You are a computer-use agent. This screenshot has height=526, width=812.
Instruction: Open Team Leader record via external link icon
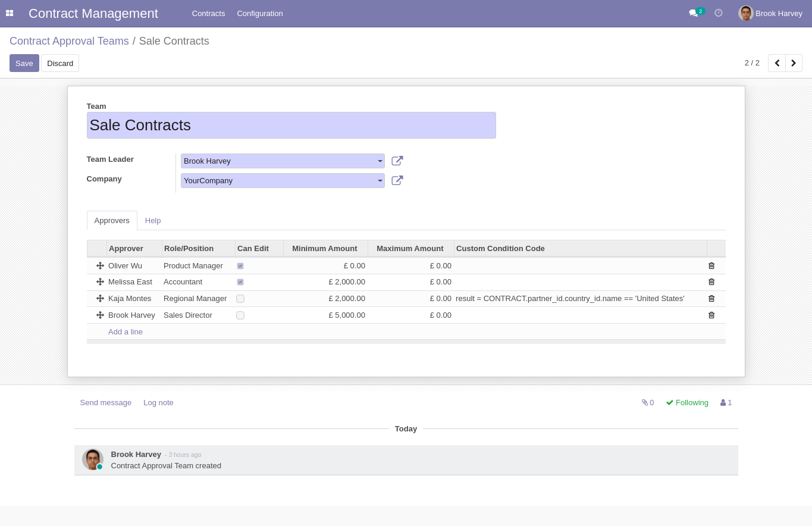point(397,161)
